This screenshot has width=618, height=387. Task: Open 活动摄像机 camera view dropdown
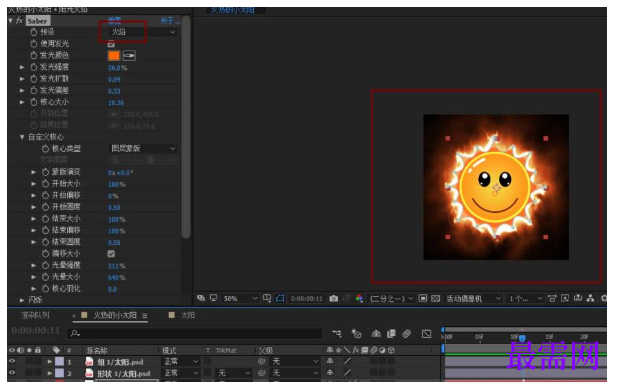click(x=473, y=299)
